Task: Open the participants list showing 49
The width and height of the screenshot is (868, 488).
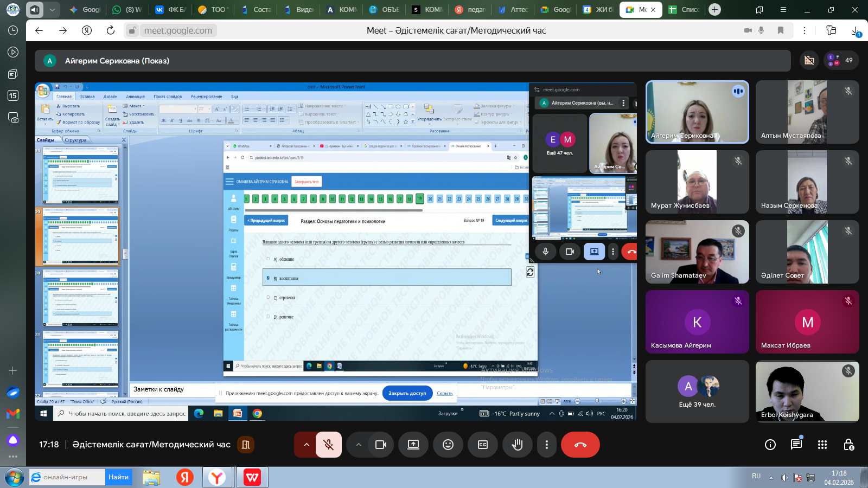Action: (x=841, y=60)
